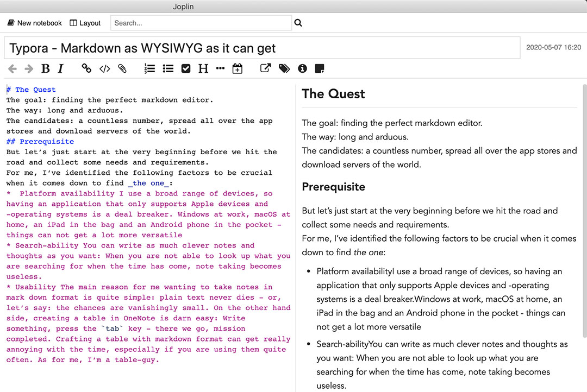Click italic 'the one' in preview pane
This screenshot has width=587, height=392.
coord(368,252)
